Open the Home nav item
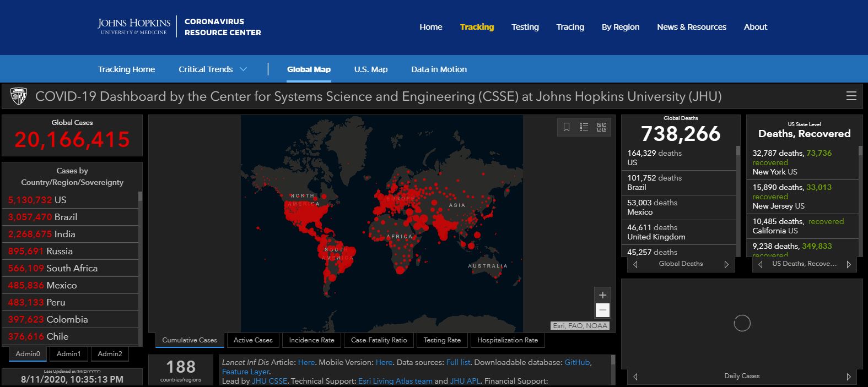868x387 pixels. [x=431, y=27]
